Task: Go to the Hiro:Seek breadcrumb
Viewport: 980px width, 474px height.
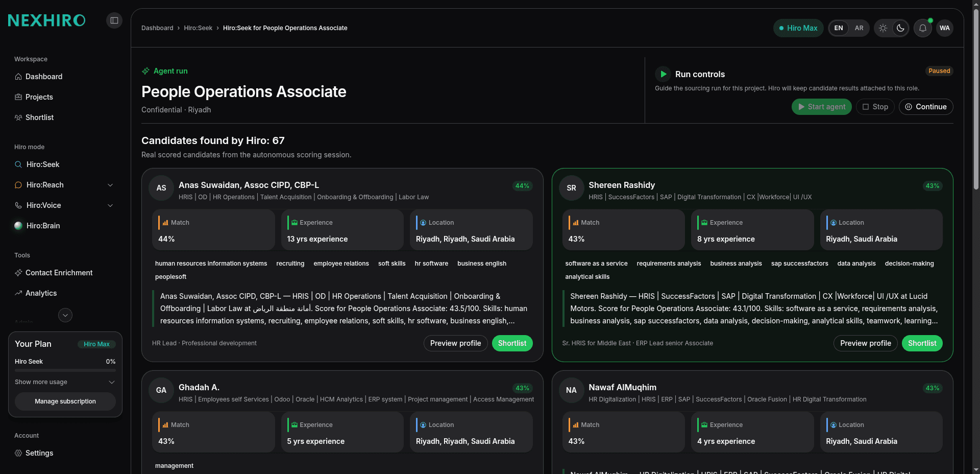Action: pyautogui.click(x=198, y=28)
